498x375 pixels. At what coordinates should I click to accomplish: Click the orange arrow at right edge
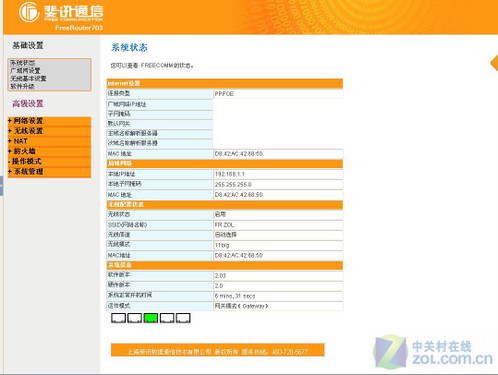pos(494,63)
